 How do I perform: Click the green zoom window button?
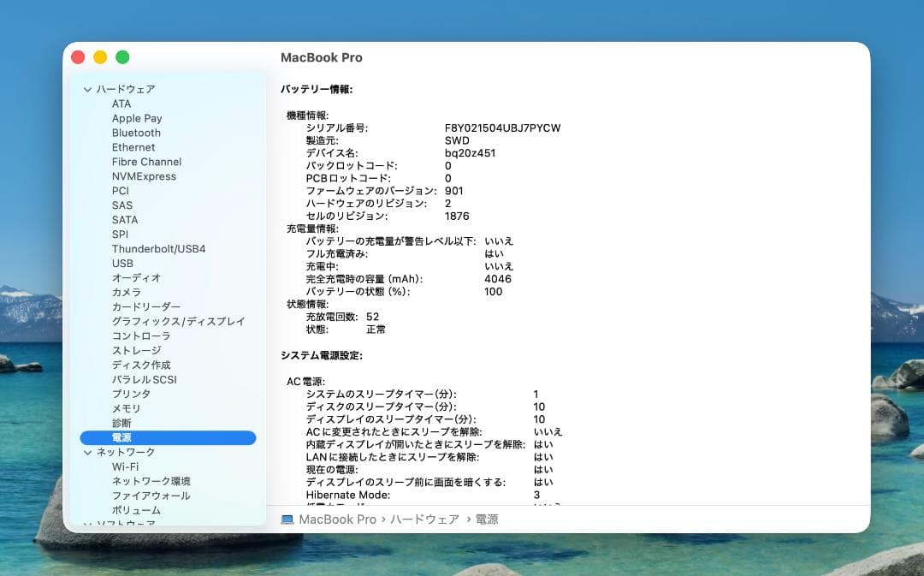[x=122, y=57]
